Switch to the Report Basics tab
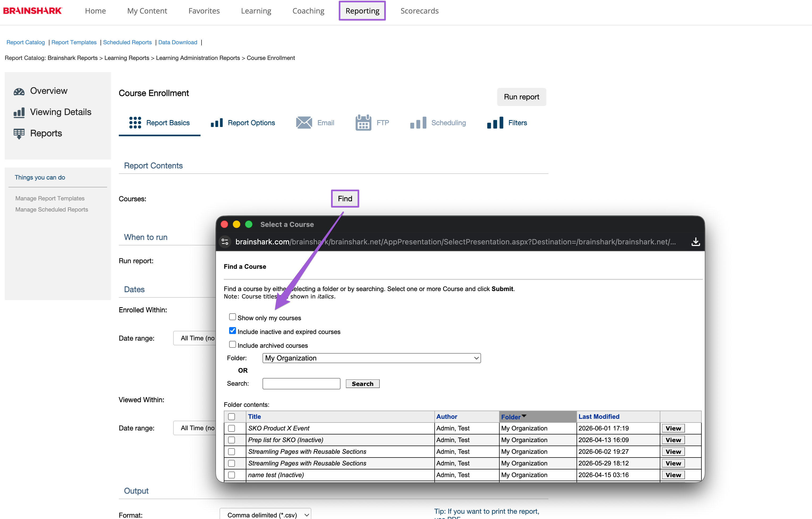 (159, 123)
